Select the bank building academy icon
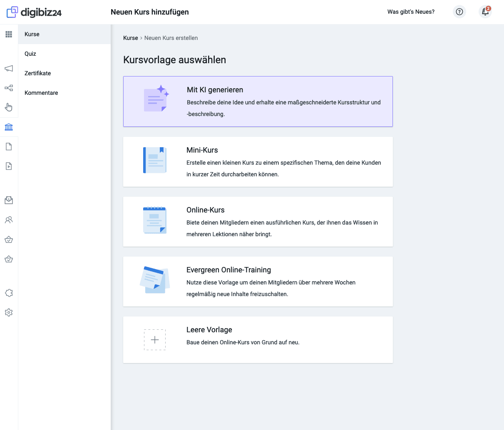504x430 pixels. (x=9, y=127)
